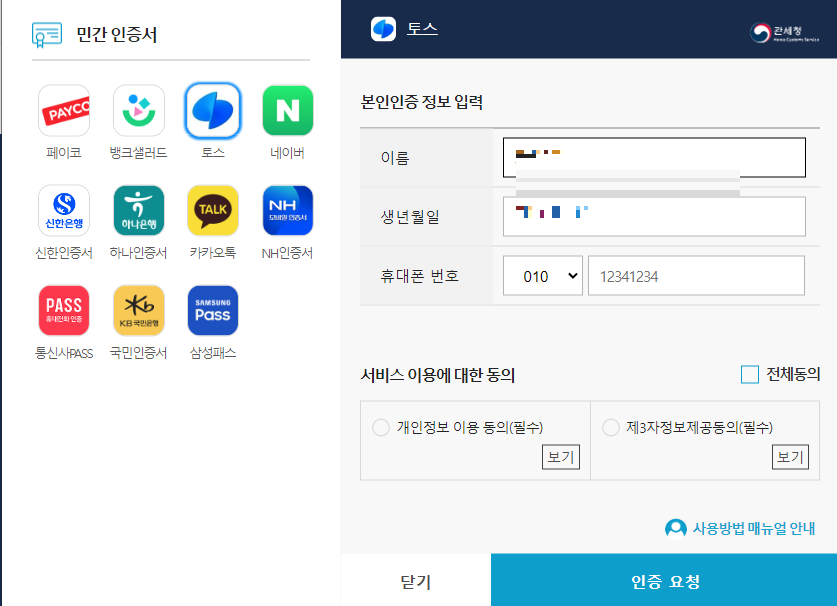Select the carrier PASS certificate icon
Image resolution: width=837 pixels, height=606 pixels.
[64, 310]
